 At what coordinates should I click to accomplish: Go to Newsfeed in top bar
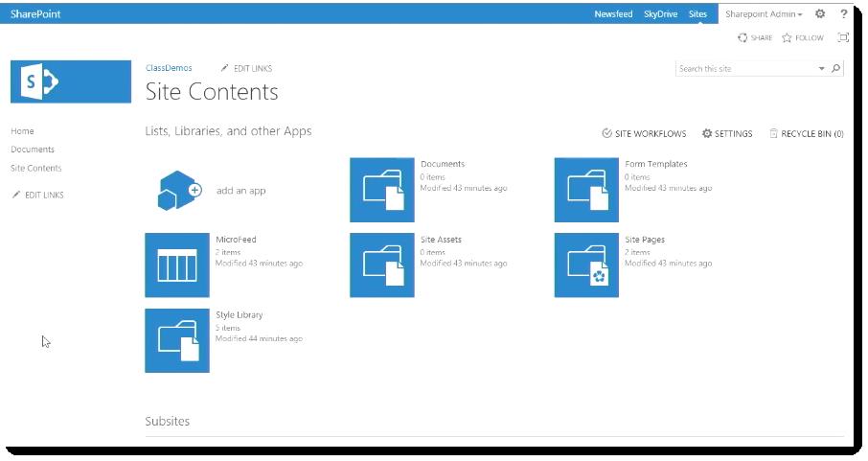tap(613, 13)
